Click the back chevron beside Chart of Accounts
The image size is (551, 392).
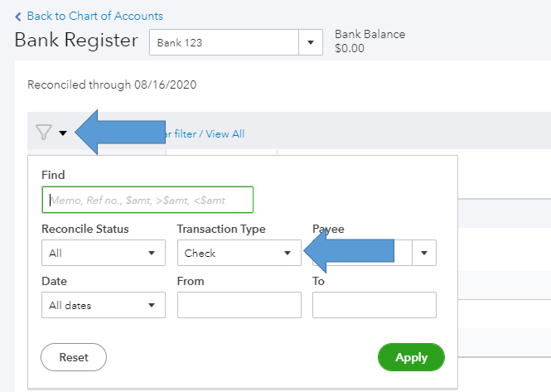pyautogui.click(x=19, y=17)
